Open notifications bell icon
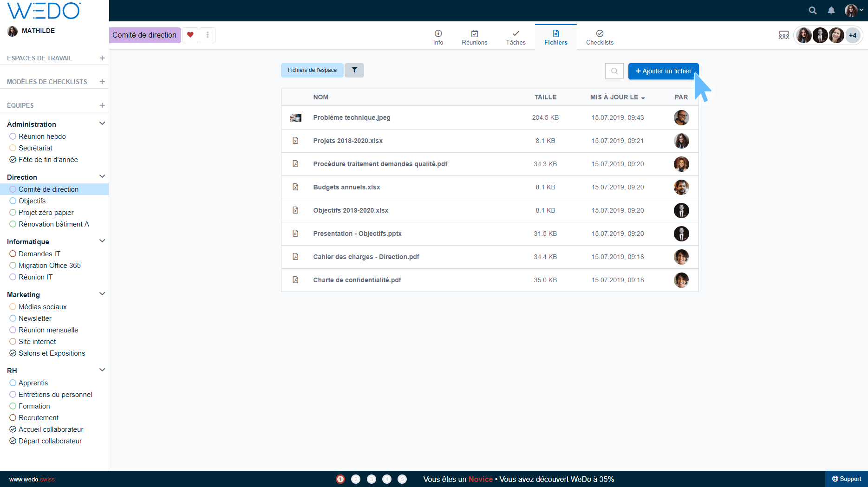This screenshot has height=487, width=868. click(831, 10)
